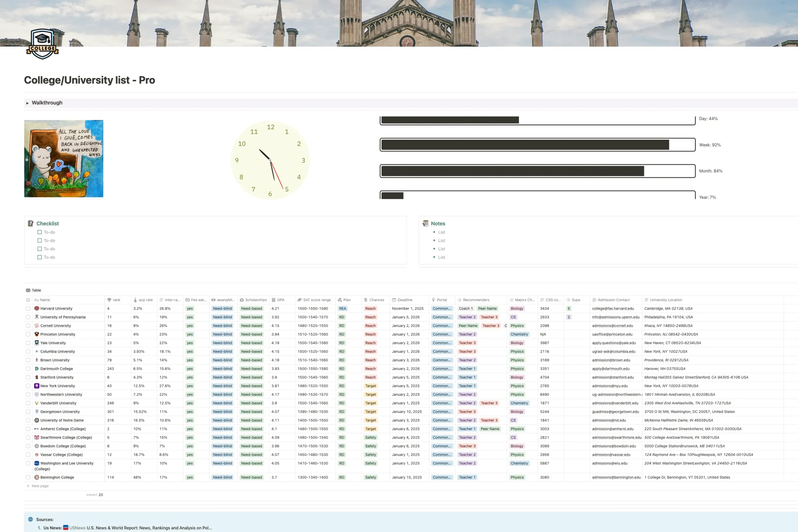The image size is (798, 532).
Task: Click the Harvard University crest icon
Action: coord(37,308)
